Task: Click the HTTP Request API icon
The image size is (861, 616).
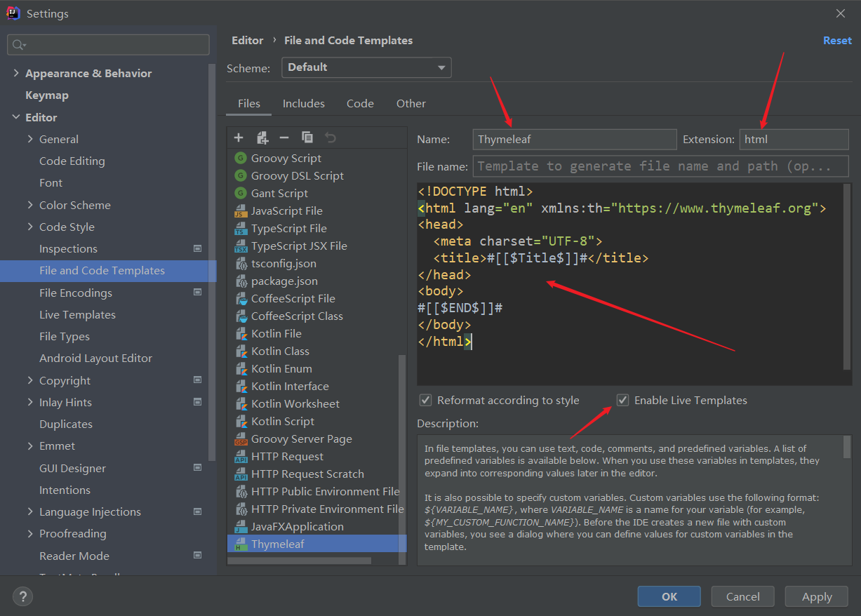Action: [241, 456]
